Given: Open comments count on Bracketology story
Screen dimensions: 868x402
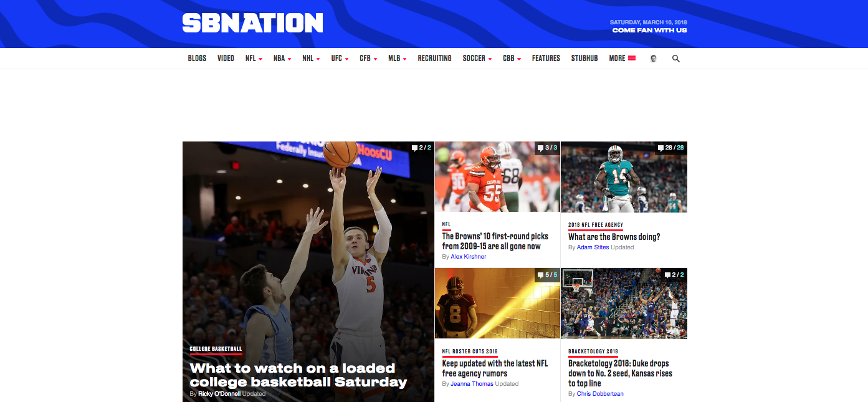Looking at the screenshot, I should [674, 274].
